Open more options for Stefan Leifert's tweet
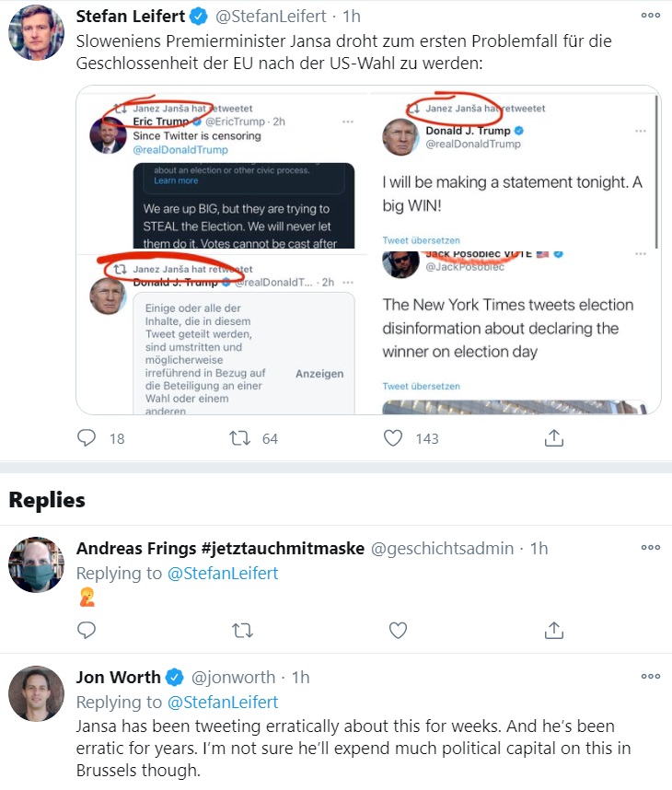Screen dimensions: 672x790 [x=650, y=16]
